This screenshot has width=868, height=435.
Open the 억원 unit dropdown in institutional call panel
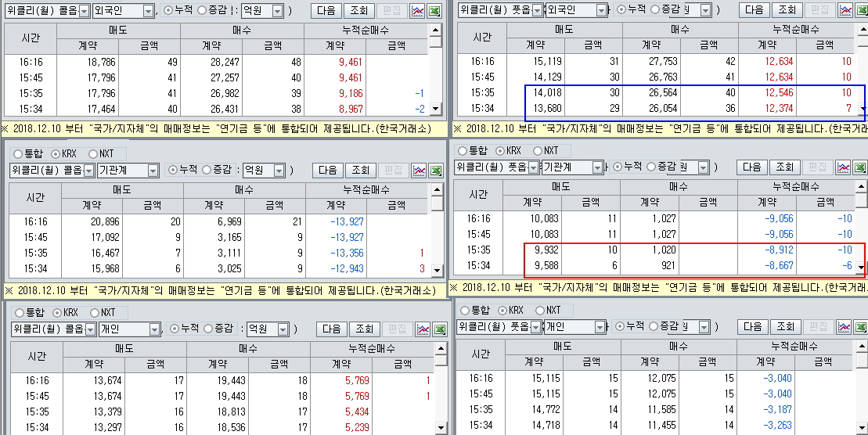tap(278, 171)
